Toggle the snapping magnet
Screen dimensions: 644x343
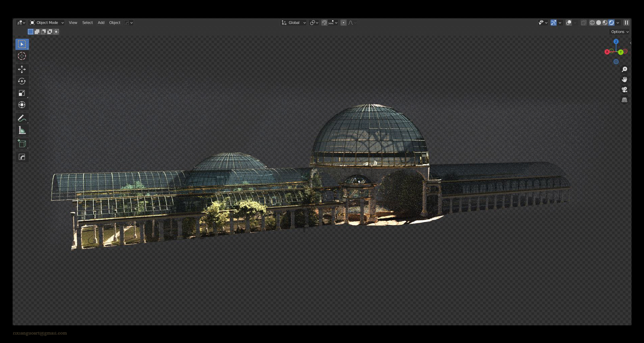tap(324, 23)
